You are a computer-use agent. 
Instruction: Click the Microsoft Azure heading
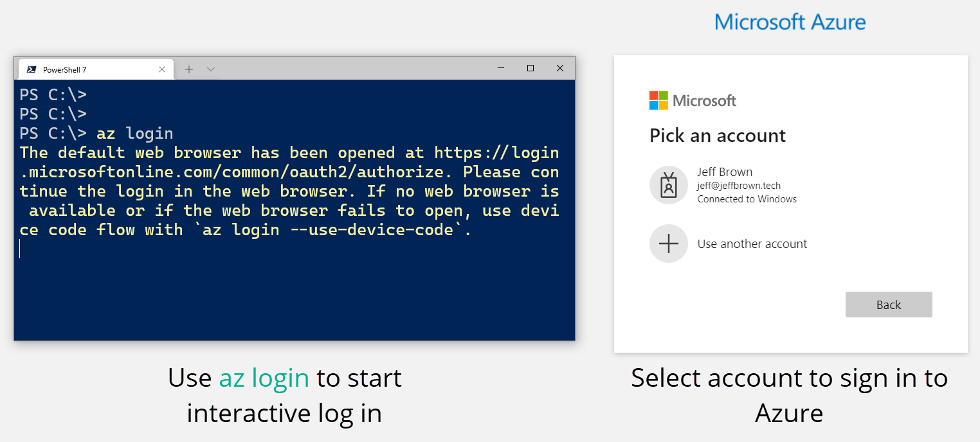click(790, 22)
